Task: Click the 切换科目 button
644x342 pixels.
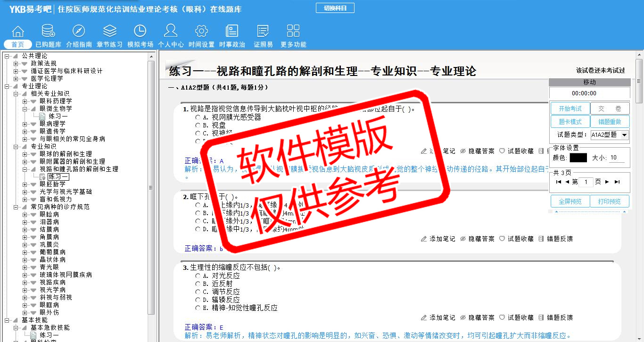Action: [x=335, y=8]
